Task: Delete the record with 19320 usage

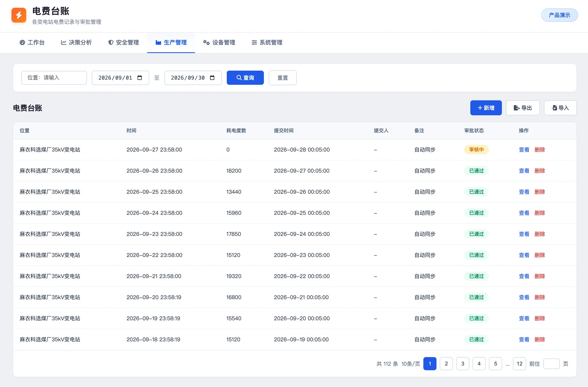Action: point(540,276)
